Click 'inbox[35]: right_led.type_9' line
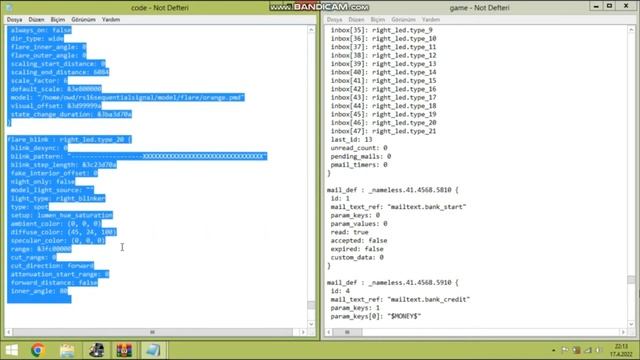The width and height of the screenshot is (640, 360). [382, 30]
